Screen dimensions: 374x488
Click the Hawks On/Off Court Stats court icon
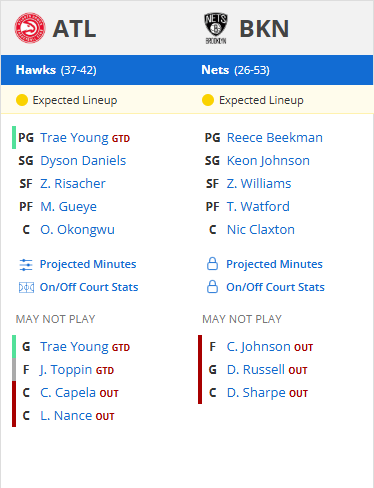point(26,287)
